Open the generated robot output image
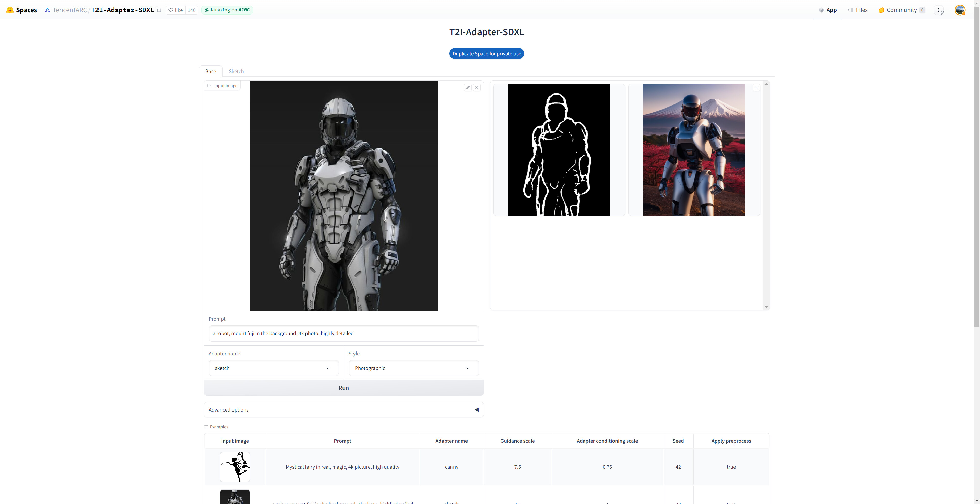 click(694, 150)
